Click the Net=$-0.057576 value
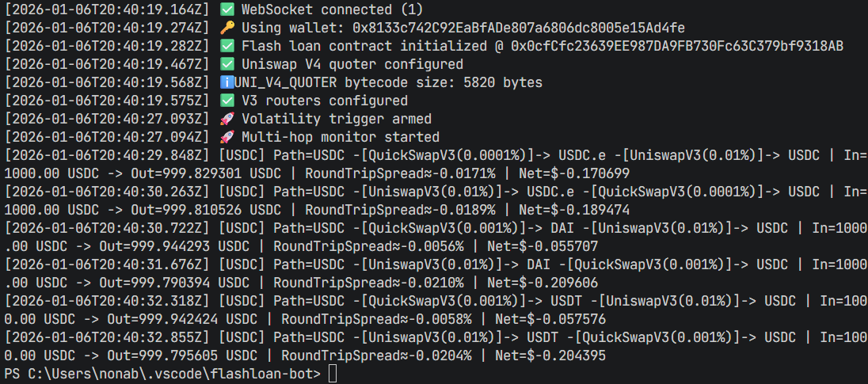Viewport: 868px width, 384px height. [542, 319]
